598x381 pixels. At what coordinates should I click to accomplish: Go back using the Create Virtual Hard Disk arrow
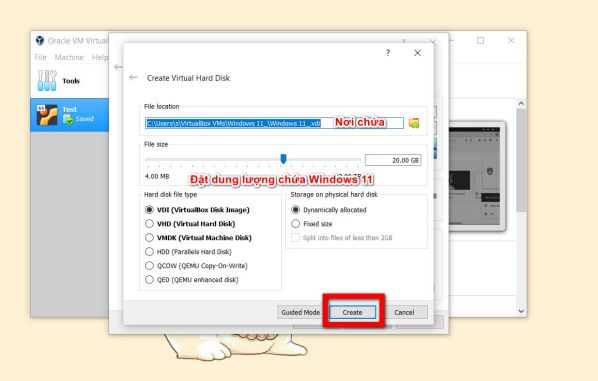pyautogui.click(x=133, y=77)
